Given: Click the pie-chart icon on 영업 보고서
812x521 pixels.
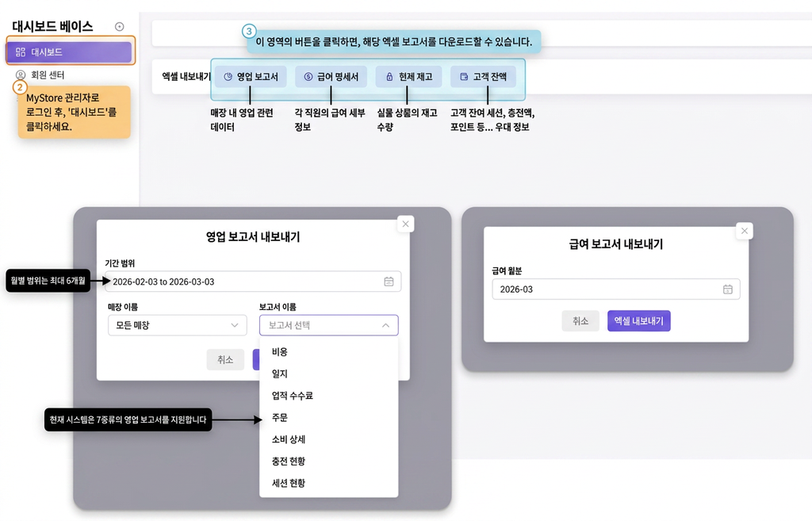Looking at the screenshot, I should [228, 77].
